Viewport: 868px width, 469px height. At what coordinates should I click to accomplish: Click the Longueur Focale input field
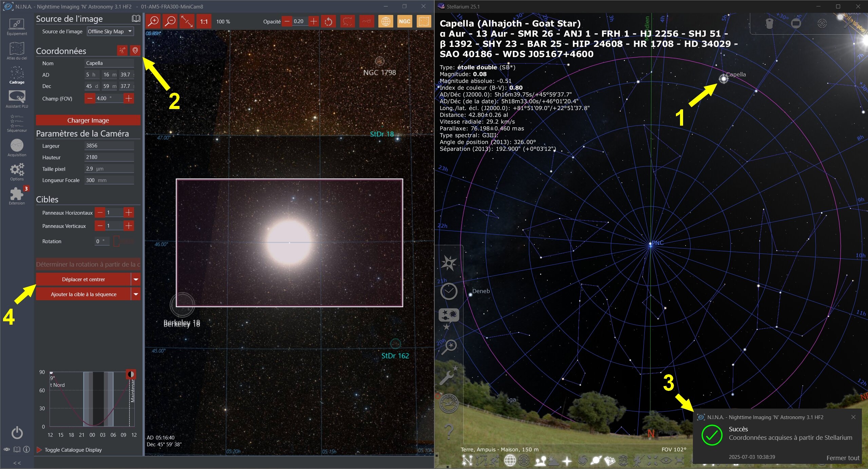[109, 180]
